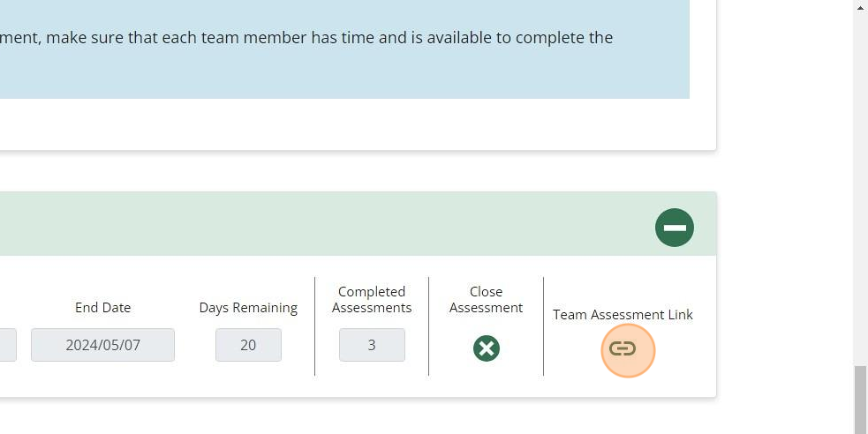Click the partially visible field left of End Date
868x434 pixels.
[8, 345]
